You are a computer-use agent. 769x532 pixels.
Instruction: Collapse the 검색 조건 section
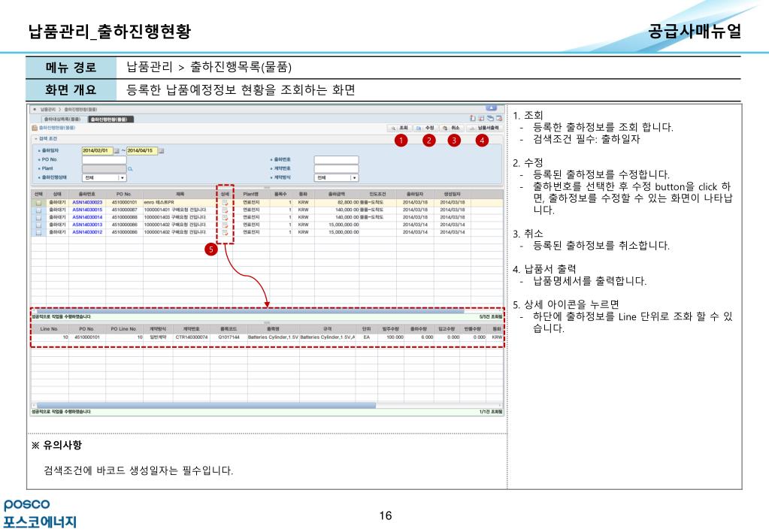point(36,139)
